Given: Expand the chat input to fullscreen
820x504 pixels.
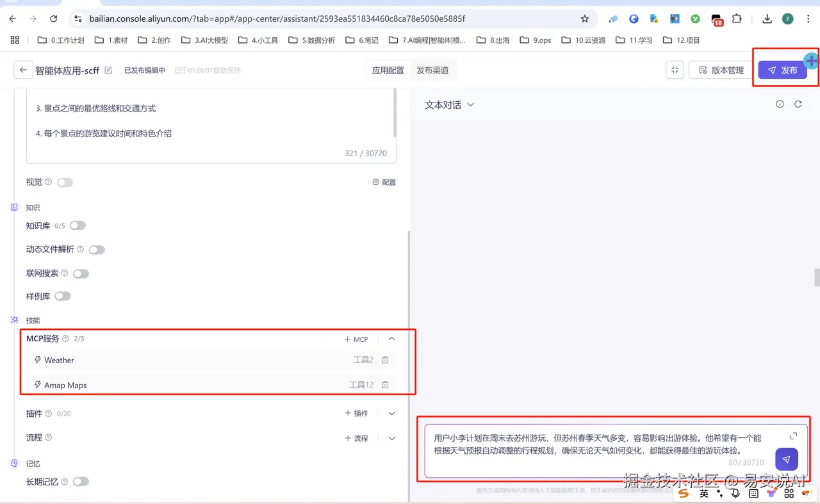Looking at the screenshot, I should [793, 435].
